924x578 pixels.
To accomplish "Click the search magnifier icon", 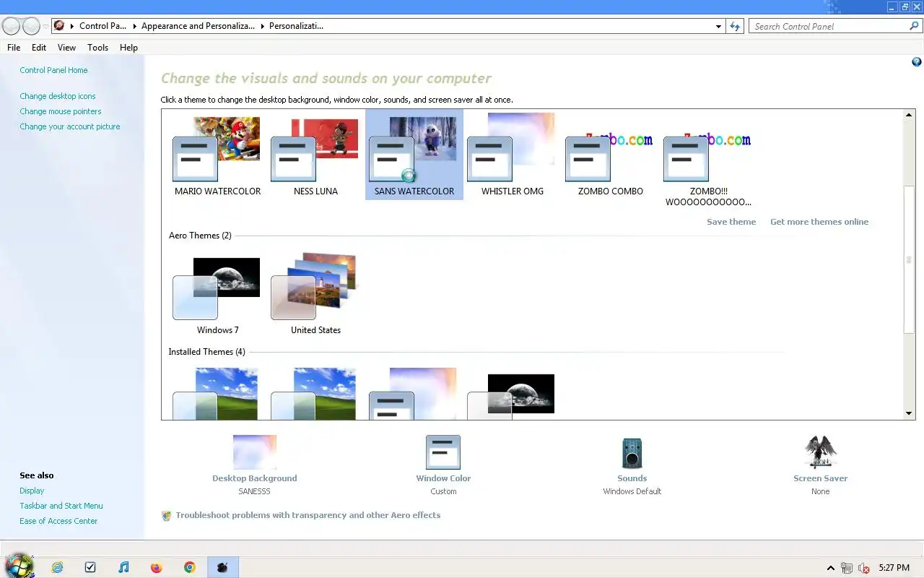I will [x=914, y=26].
